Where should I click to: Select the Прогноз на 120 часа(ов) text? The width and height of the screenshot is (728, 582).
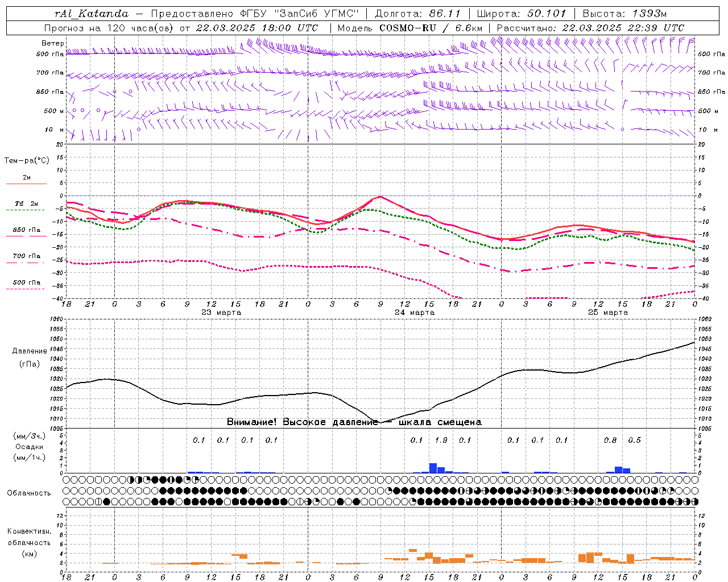tap(109, 28)
